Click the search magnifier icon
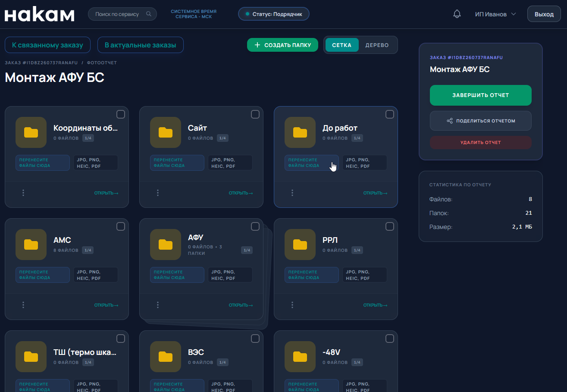This screenshot has width=567, height=392. 149,14
